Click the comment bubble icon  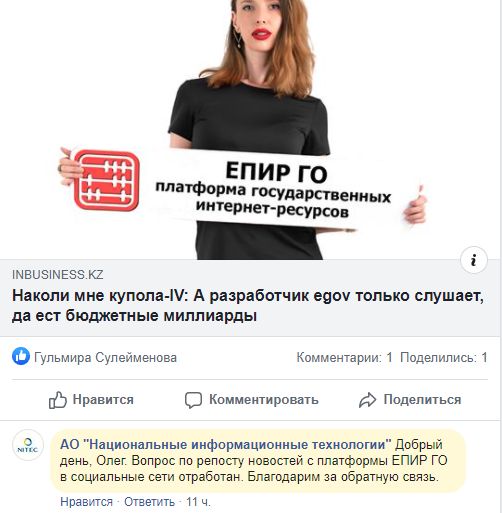(x=193, y=400)
